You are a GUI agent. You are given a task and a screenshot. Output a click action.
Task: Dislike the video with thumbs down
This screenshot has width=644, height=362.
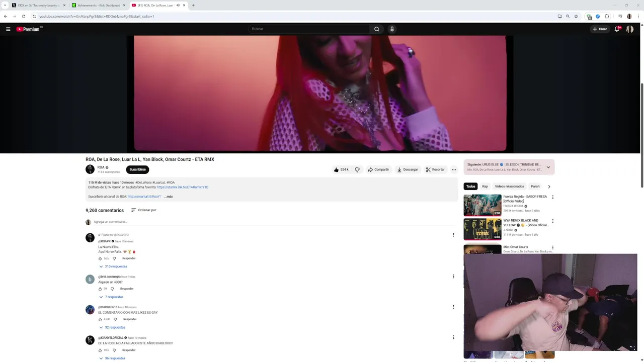(357, 169)
